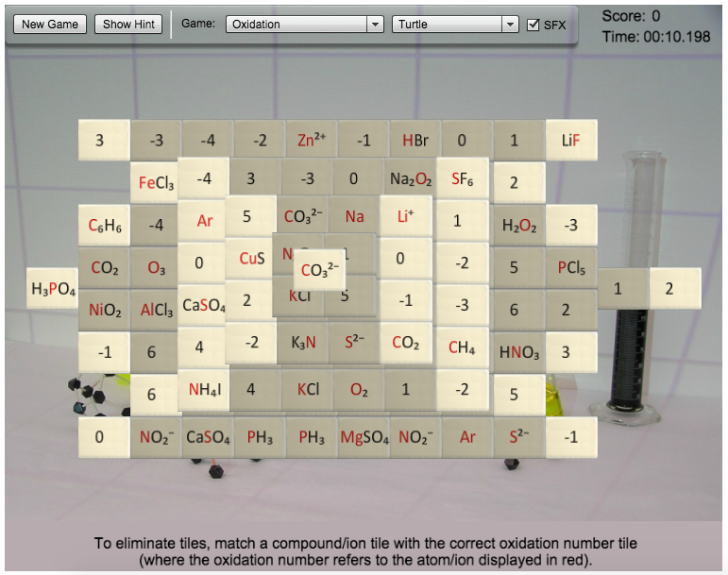Click the FeCl₃ tile
Image resolution: width=728 pixels, height=575 pixels.
(156, 183)
